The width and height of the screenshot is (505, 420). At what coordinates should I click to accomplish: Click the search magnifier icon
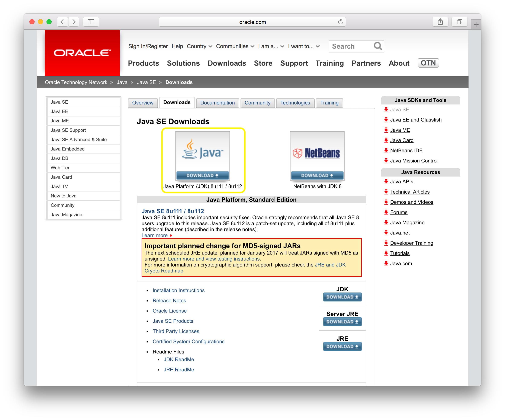click(x=377, y=46)
